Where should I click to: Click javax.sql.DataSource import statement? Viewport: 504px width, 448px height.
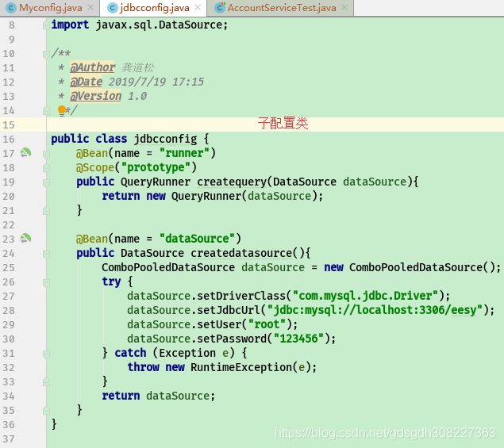(x=140, y=25)
